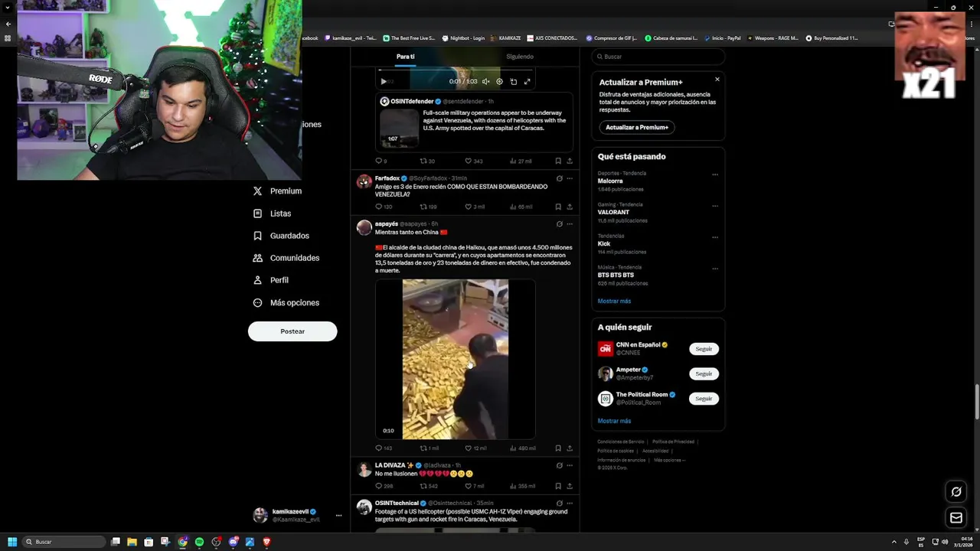Open more options on OSINTtechnical post
The image size is (980, 551).
click(x=570, y=503)
